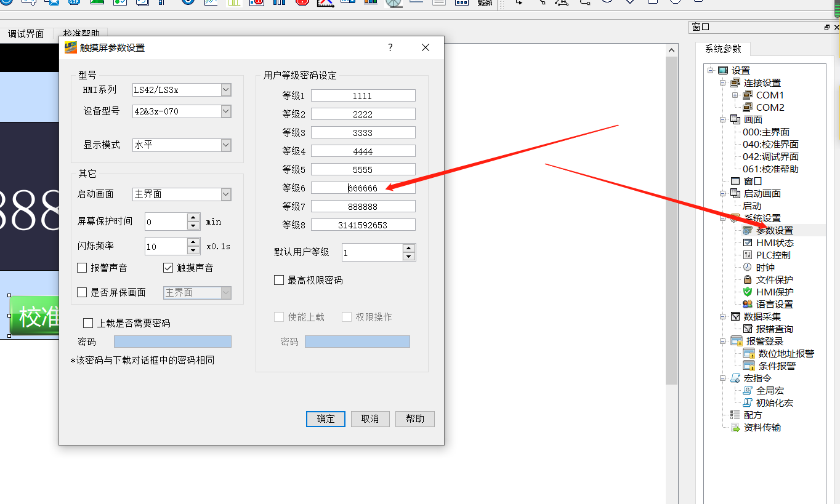The width and height of the screenshot is (840, 504).
Task: Collapse the 画面 tree node
Action: [x=723, y=120]
